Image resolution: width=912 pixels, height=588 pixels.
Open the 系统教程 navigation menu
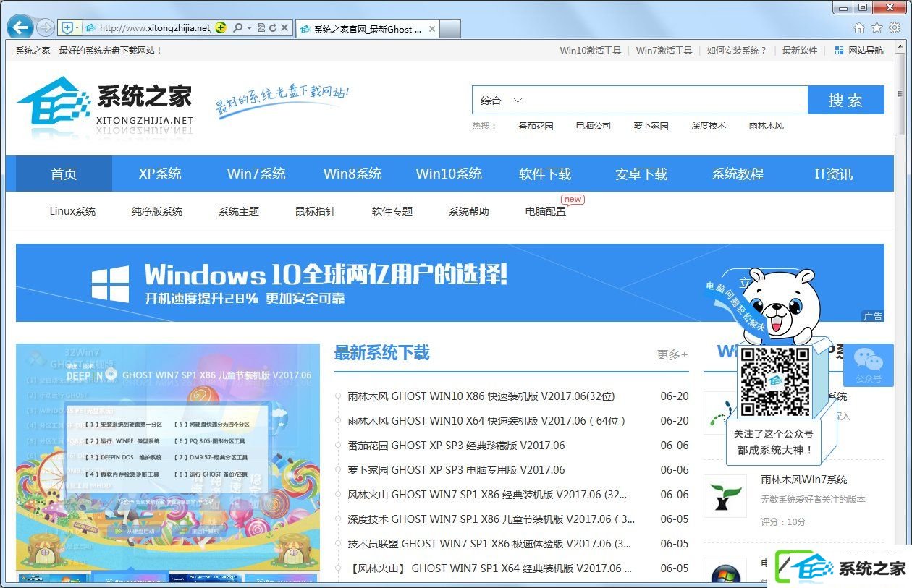click(738, 174)
